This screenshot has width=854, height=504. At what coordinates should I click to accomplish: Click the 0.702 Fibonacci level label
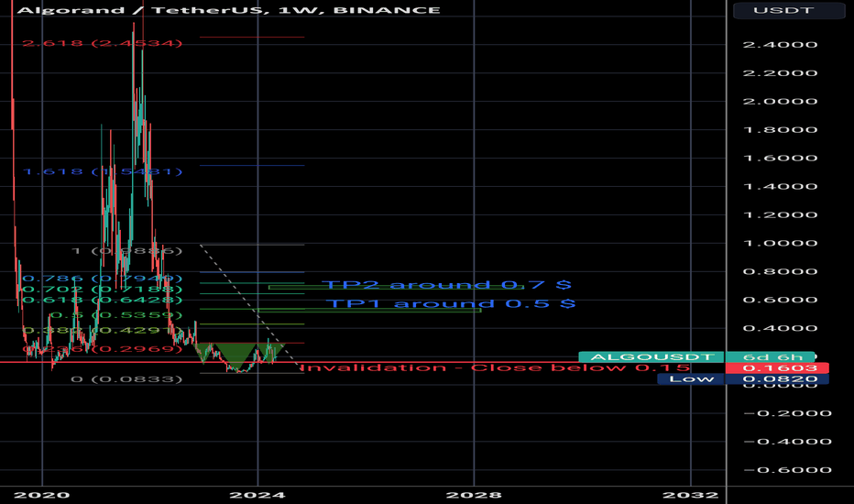click(102, 290)
